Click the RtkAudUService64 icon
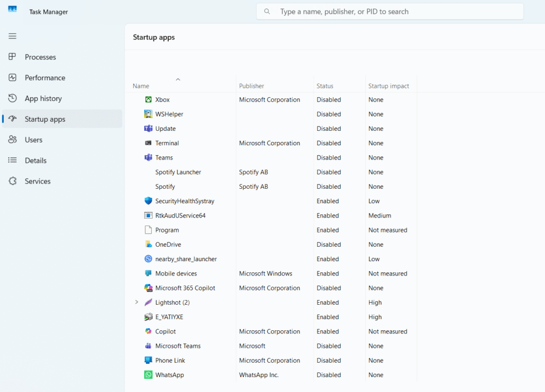Screen dimensions: 545x392 pos(148,215)
